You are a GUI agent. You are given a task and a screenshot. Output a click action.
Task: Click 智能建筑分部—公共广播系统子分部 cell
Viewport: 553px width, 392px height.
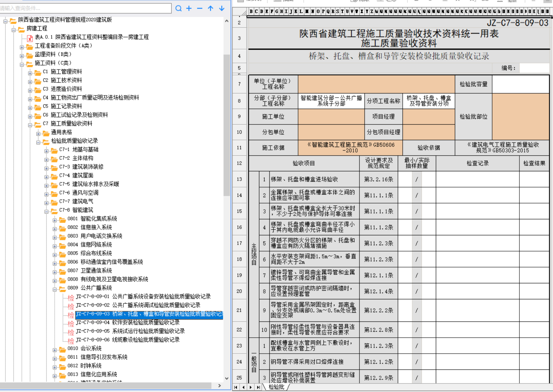[x=331, y=101]
